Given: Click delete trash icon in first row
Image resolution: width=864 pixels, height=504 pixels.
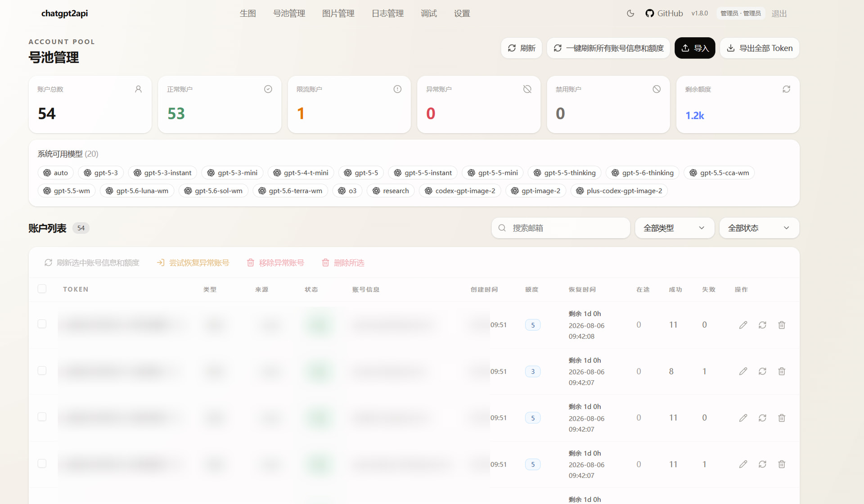Looking at the screenshot, I should (x=782, y=325).
